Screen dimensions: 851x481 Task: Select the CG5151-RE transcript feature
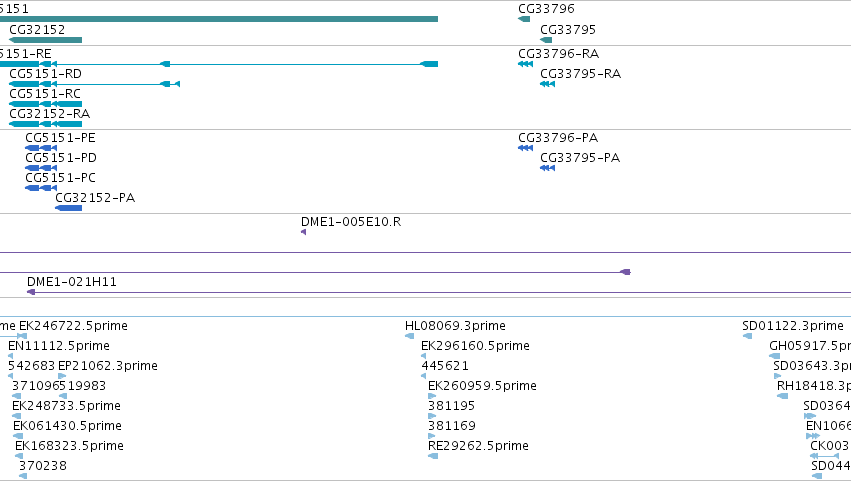click(x=219, y=64)
